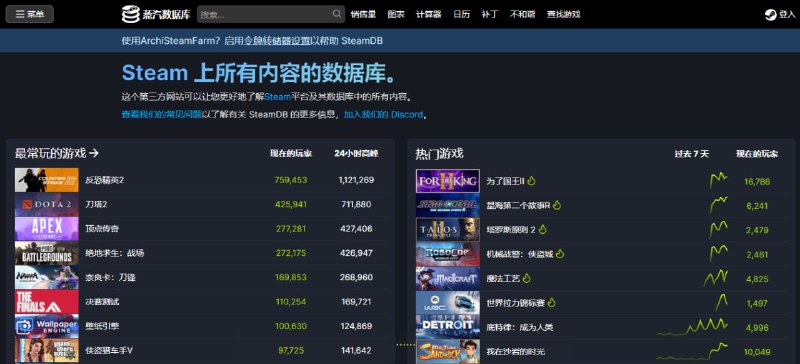
Task: Click the Star Ocean Second Story thumbnail
Action: 447,206
